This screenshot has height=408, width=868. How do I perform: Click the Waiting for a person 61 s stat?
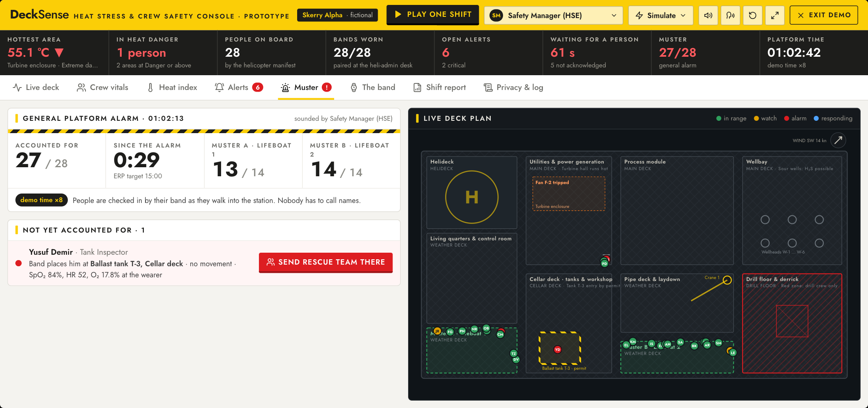pos(597,53)
